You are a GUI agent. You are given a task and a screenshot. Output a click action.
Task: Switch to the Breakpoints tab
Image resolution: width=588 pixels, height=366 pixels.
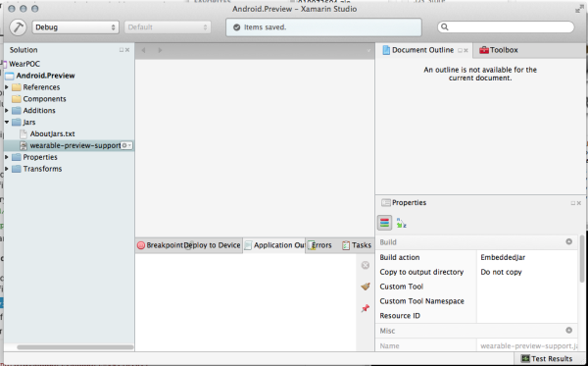[160, 245]
